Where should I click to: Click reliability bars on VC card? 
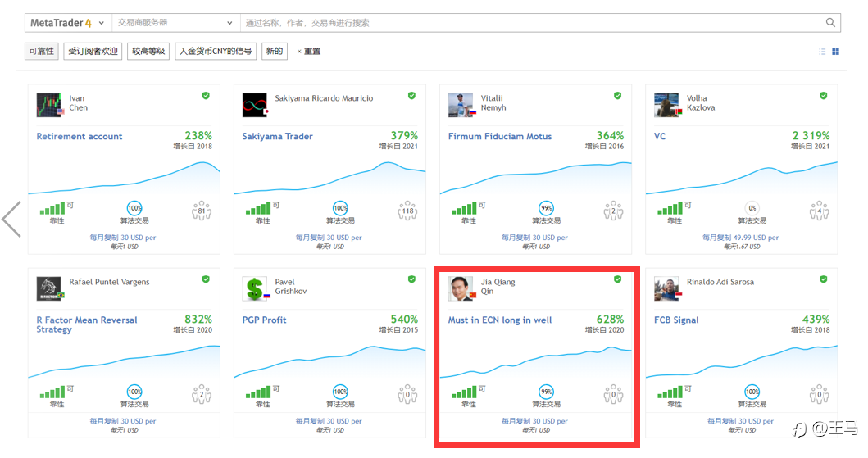coord(670,209)
